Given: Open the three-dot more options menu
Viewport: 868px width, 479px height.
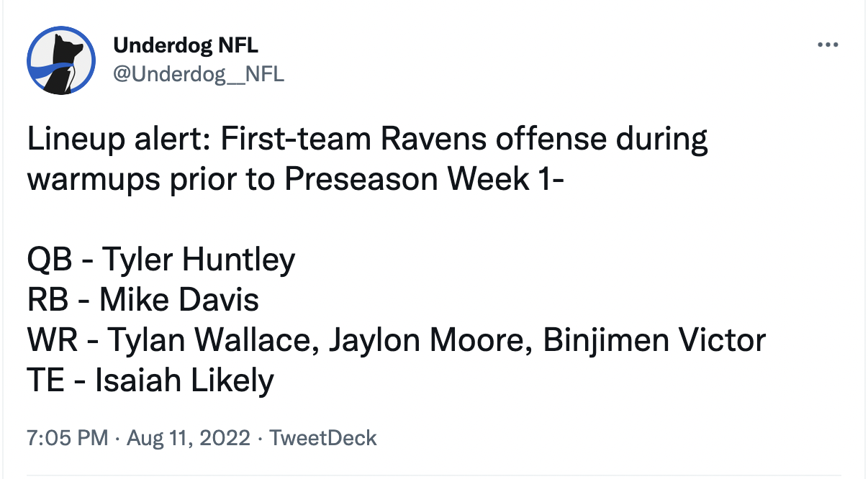Looking at the screenshot, I should (828, 45).
